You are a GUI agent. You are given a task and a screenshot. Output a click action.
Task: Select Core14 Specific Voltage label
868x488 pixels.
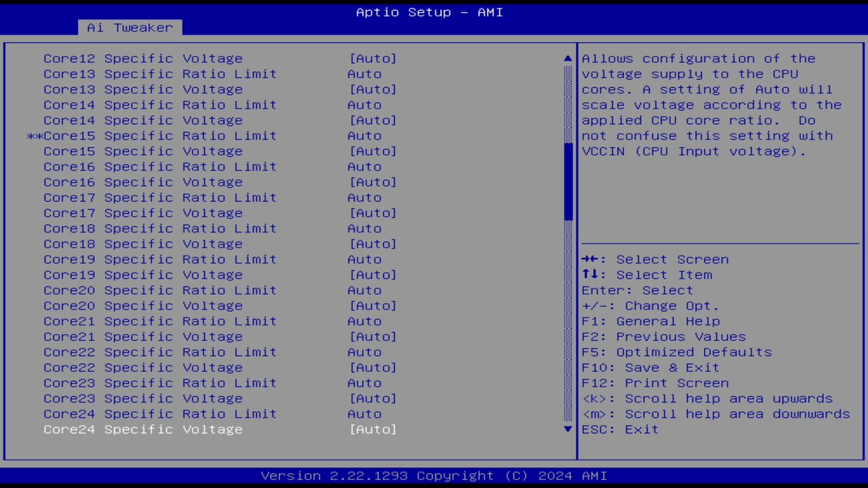point(143,121)
